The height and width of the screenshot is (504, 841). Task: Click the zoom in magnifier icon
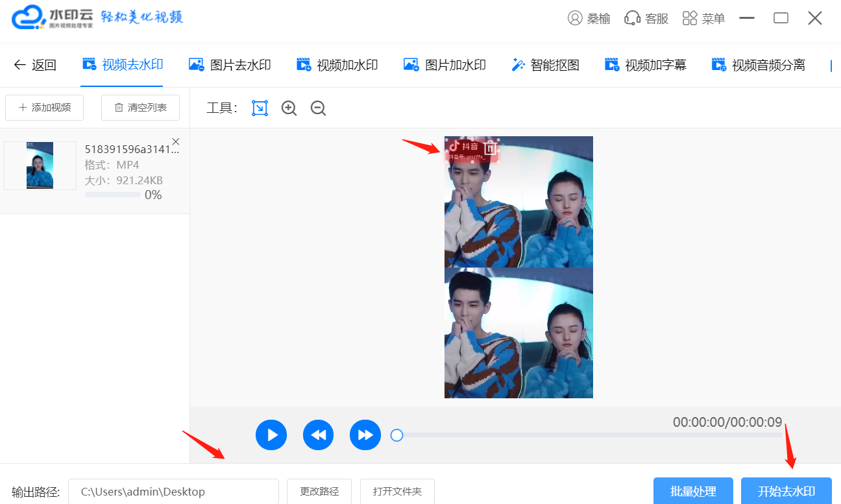[x=289, y=108]
